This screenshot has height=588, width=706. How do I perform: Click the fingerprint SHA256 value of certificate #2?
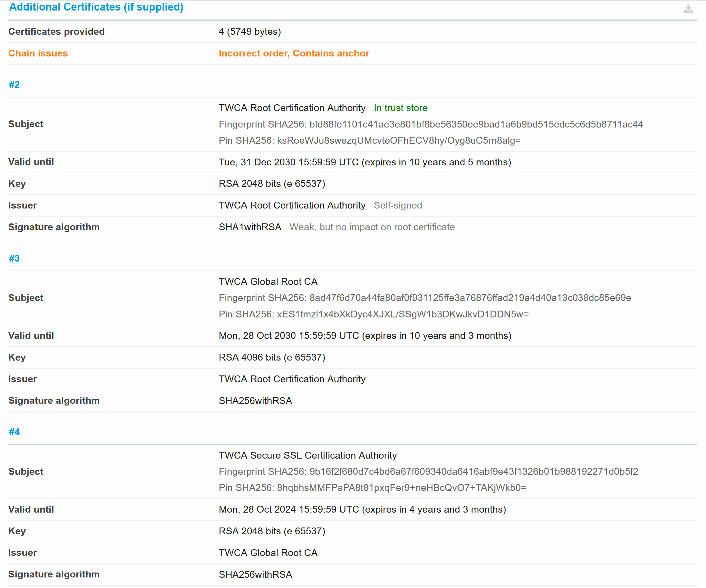click(431, 124)
